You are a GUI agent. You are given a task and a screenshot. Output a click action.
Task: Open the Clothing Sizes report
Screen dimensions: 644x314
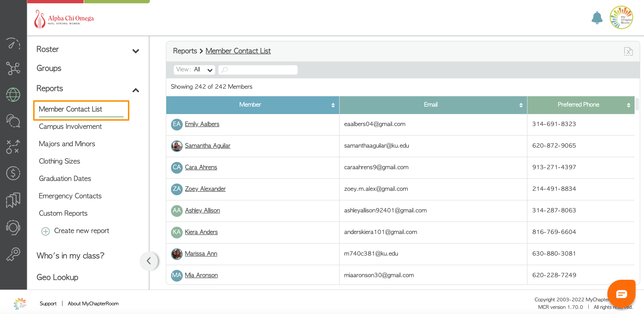pos(59,161)
